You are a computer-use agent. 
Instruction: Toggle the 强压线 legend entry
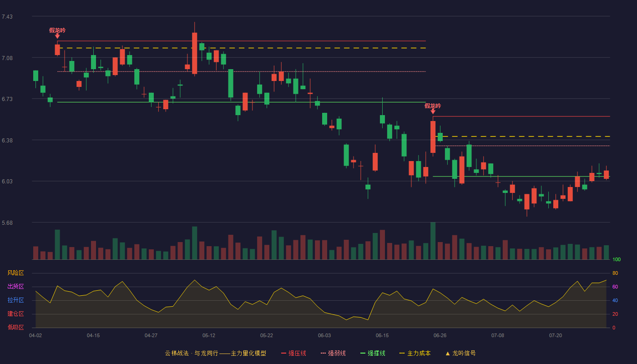(x=293, y=353)
